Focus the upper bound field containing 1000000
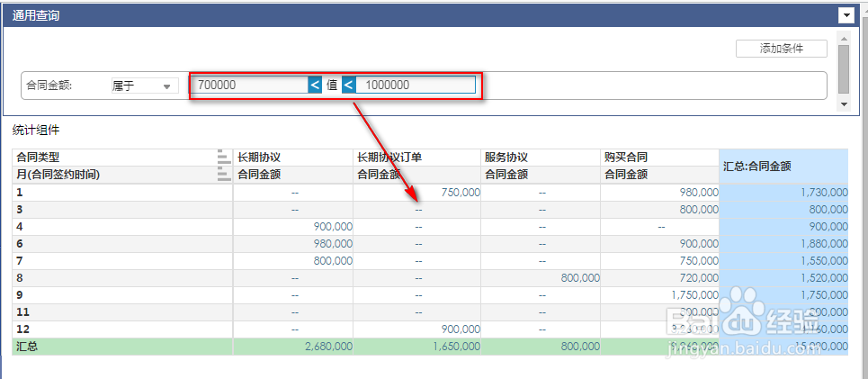 (416, 85)
